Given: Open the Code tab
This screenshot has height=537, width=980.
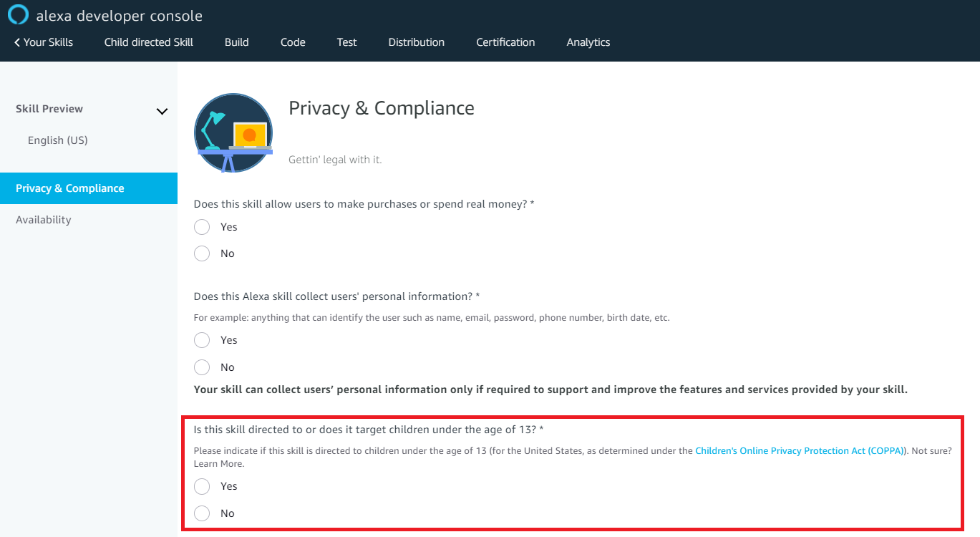Looking at the screenshot, I should (292, 42).
